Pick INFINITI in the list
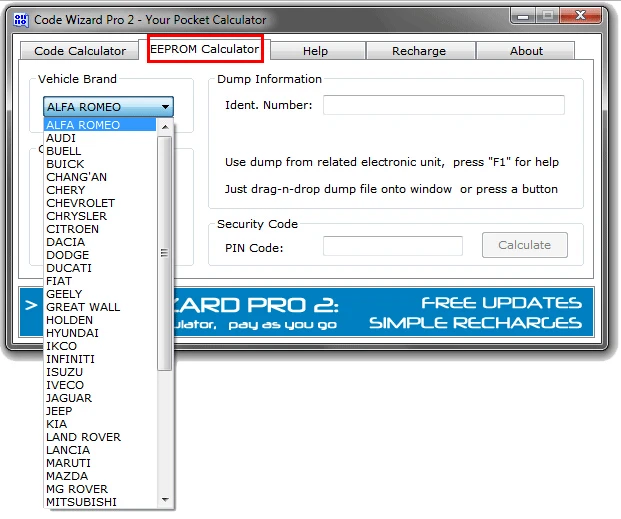 pyautogui.click(x=100, y=359)
